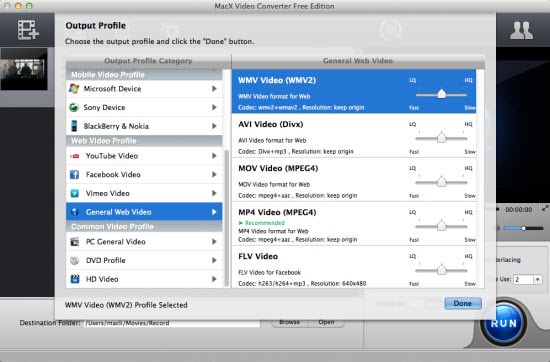Expand Sony Device arrow

[214, 107]
